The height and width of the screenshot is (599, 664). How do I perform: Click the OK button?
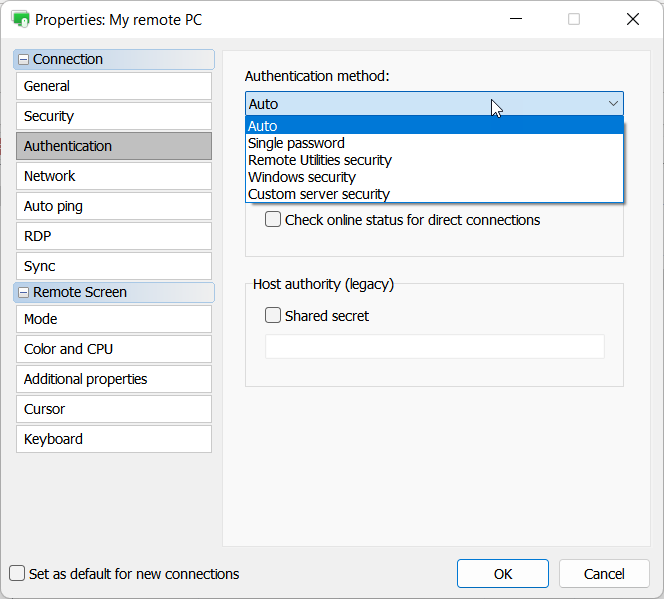(x=502, y=574)
